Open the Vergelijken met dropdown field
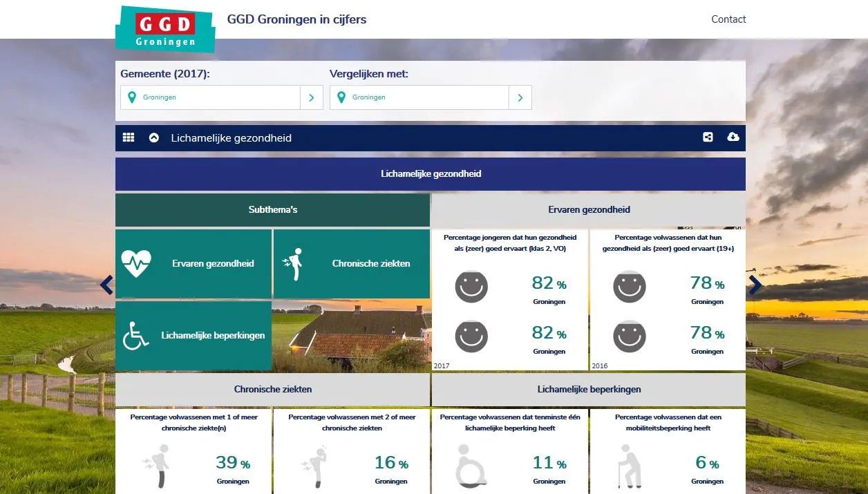The height and width of the screenshot is (494, 868). [x=419, y=97]
